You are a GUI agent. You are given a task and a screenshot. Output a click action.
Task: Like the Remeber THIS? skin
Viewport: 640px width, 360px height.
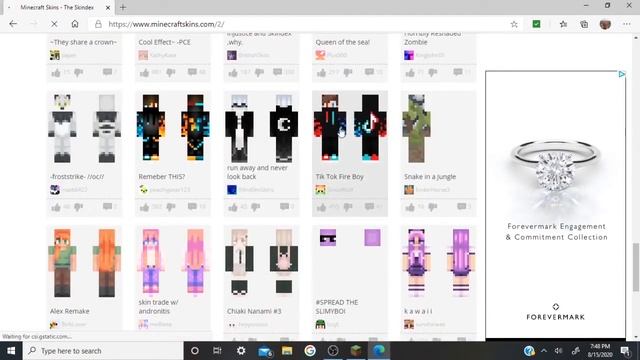[x=144, y=207]
